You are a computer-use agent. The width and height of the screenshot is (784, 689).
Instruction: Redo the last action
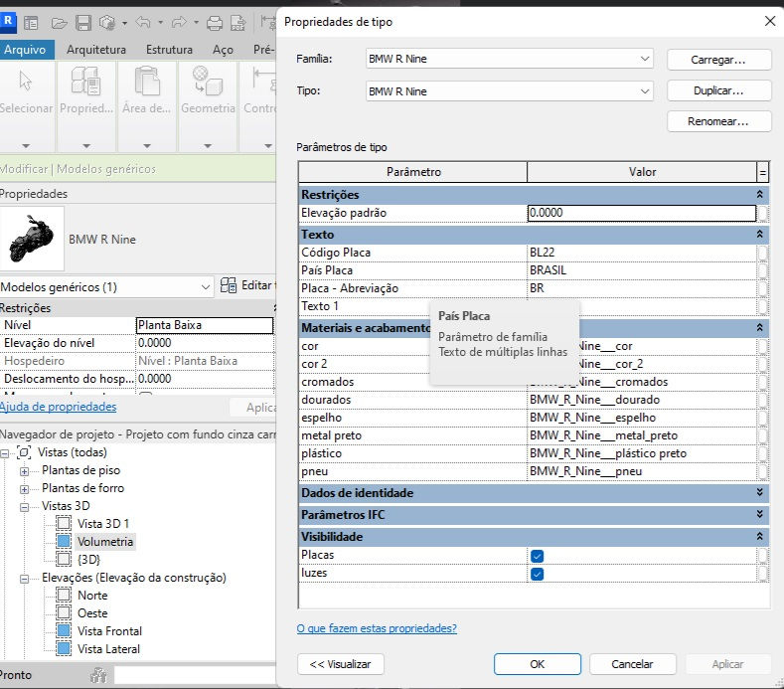(x=179, y=22)
